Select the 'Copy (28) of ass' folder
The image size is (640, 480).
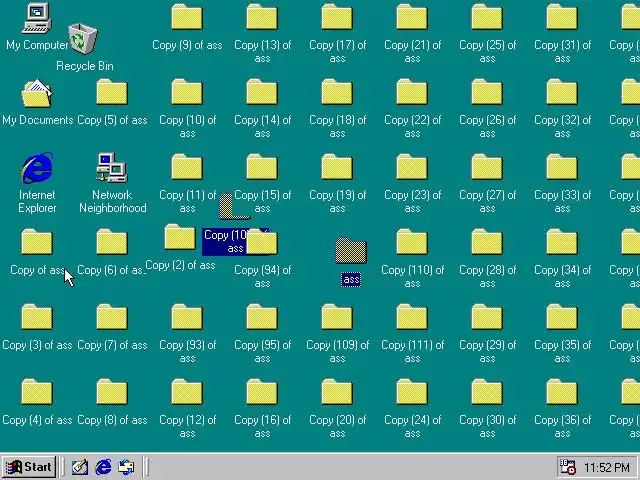pyautogui.click(x=487, y=242)
